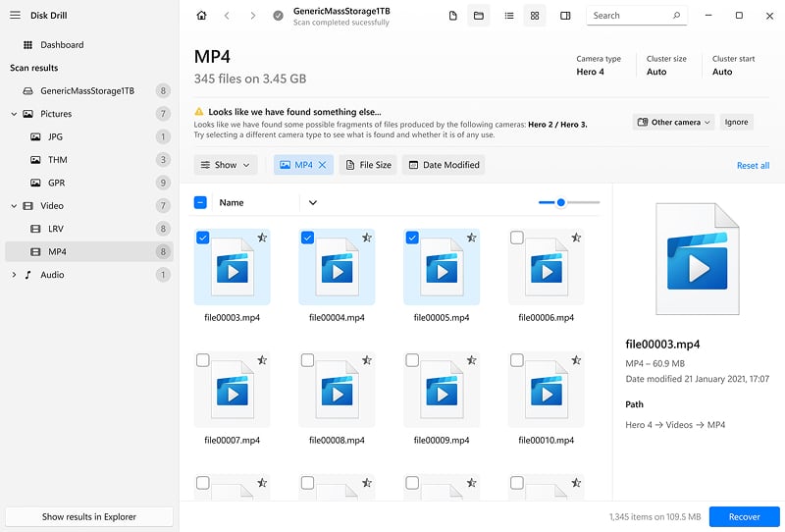This screenshot has width=785, height=532.
Task: Uncheck file00003.mp4 checkbox
Action: (x=203, y=238)
